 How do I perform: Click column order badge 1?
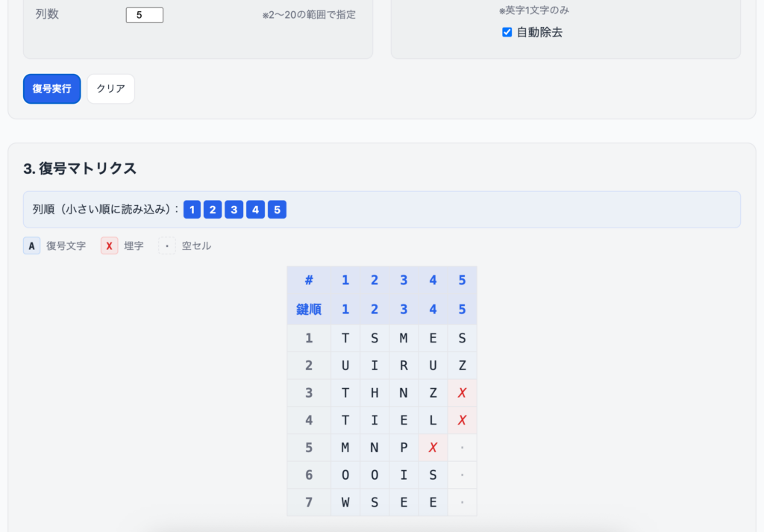pyautogui.click(x=192, y=210)
